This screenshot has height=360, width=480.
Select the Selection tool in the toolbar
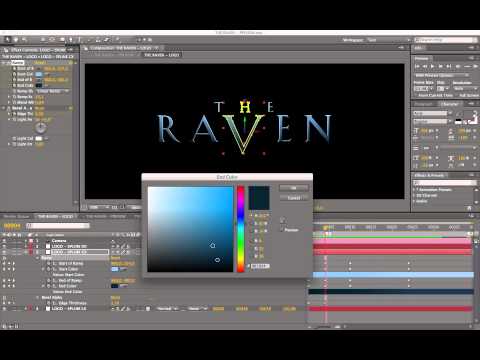(7, 40)
